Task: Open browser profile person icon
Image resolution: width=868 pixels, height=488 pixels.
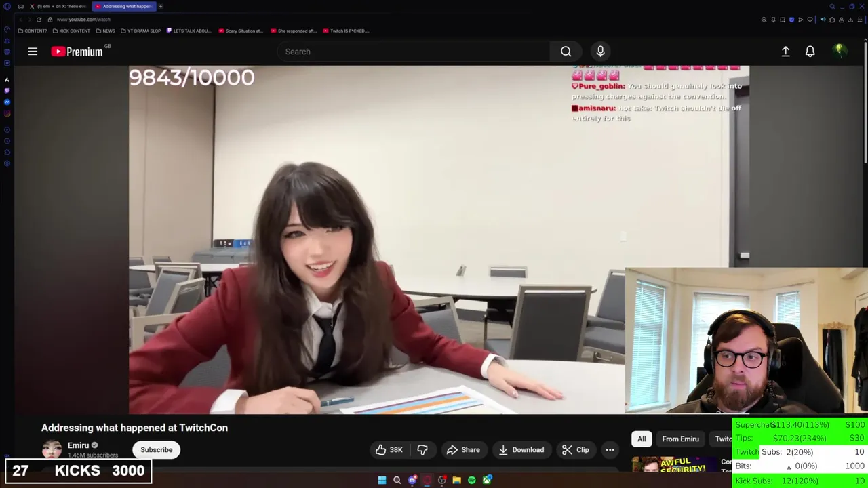Action: [842, 20]
